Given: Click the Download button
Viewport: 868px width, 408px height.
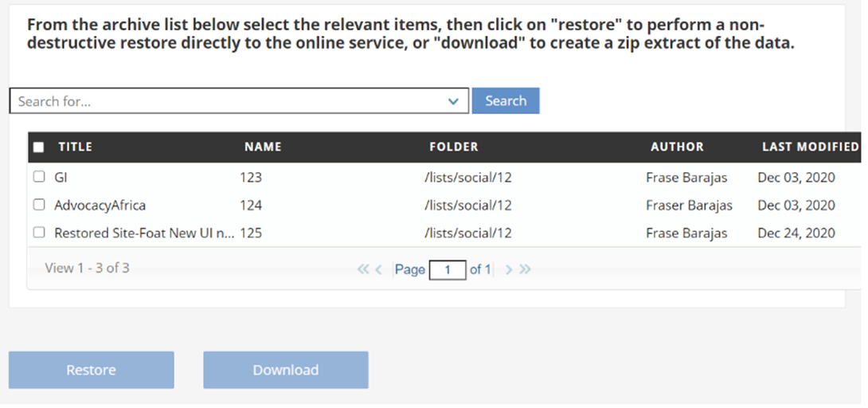Looking at the screenshot, I should [286, 370].
